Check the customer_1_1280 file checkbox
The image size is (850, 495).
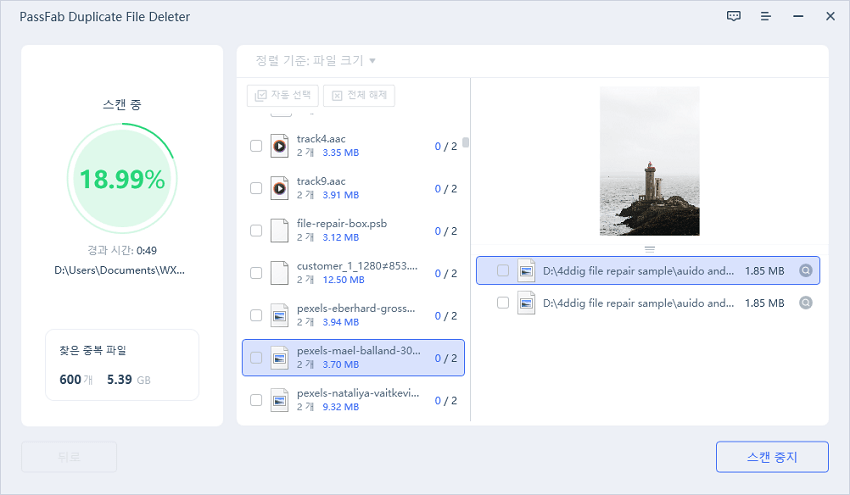pos(256,273)
